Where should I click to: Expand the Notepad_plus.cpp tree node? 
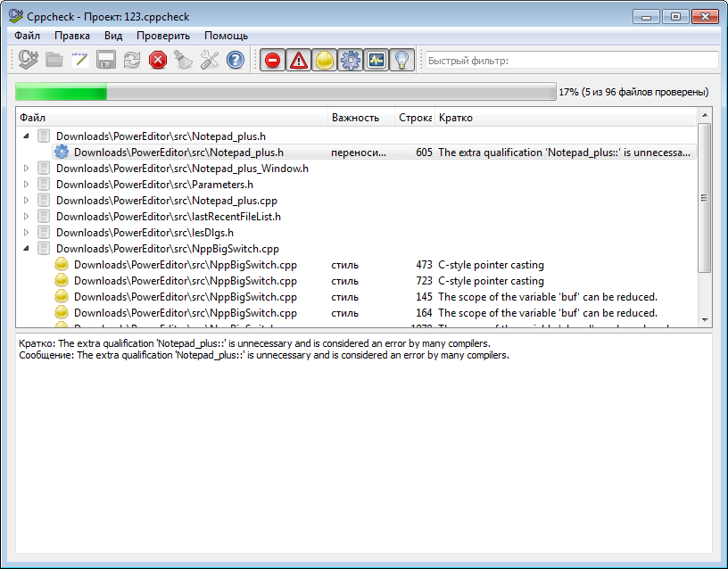pos(27,201)
